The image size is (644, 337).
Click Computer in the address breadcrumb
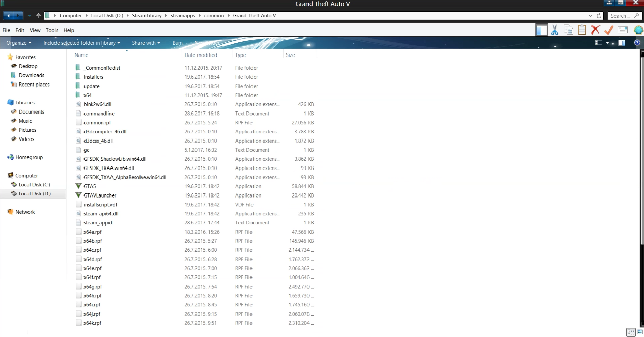(71, 16)
